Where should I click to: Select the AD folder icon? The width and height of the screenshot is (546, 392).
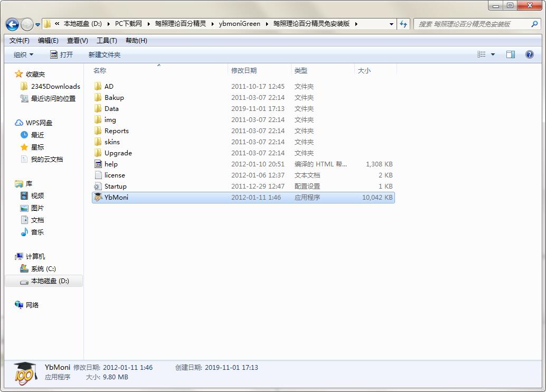[x=98, y=86]
